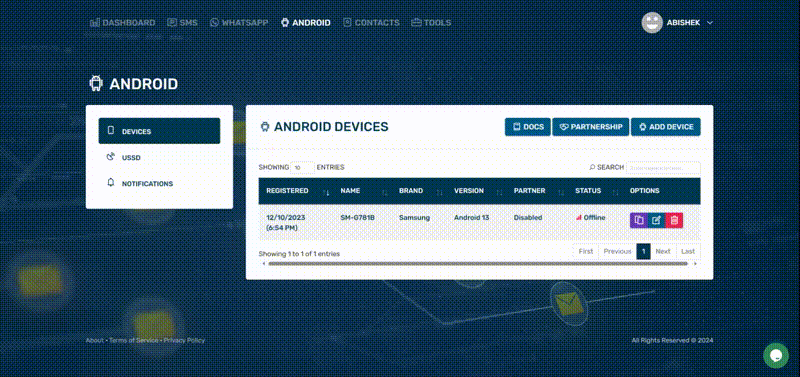The width and height of the screenshot is (800, 377).
Task: Click the Partnership button
Action: click(x=591, y=127)
